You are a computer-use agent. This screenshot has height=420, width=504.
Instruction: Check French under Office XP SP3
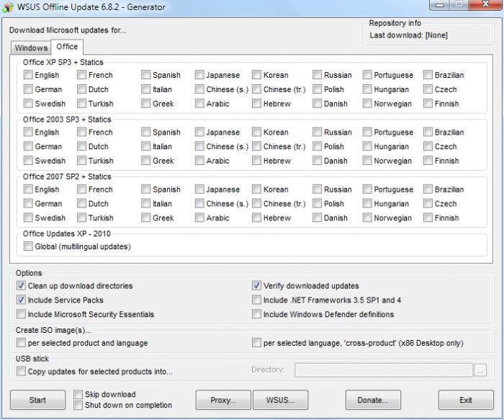(x=82, y=75)
